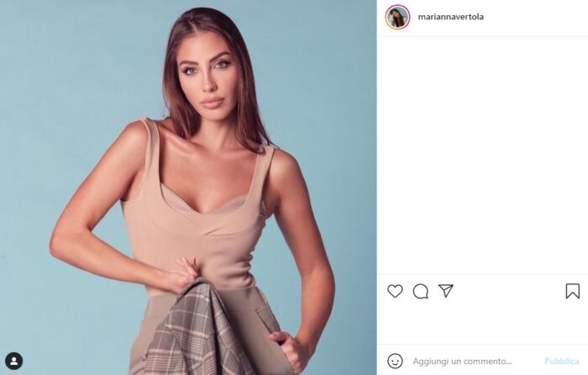
Task: Submit the comment with Pubblica
Action: pyautogui.click(x=561, y=361)
